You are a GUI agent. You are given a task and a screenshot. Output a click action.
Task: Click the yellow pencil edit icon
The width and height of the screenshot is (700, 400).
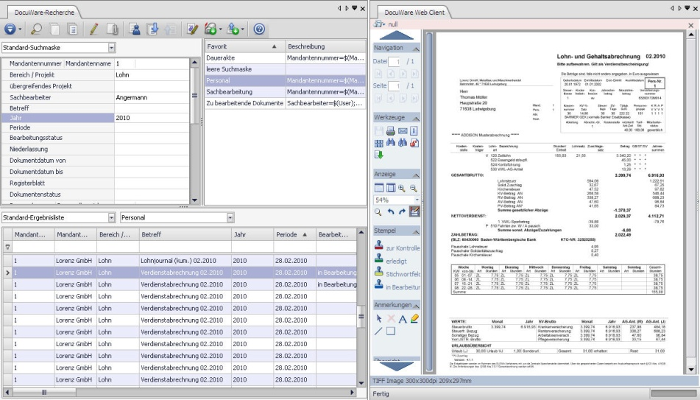[x=93, y=29]
